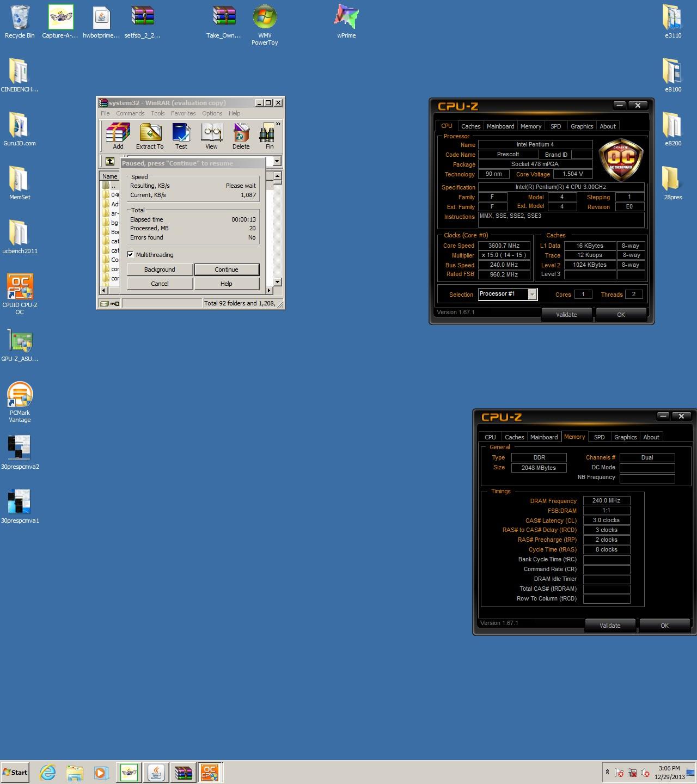Select the 28pres folder icon
The height and width of the screenshot is (784, 697).
coord(673,183)
